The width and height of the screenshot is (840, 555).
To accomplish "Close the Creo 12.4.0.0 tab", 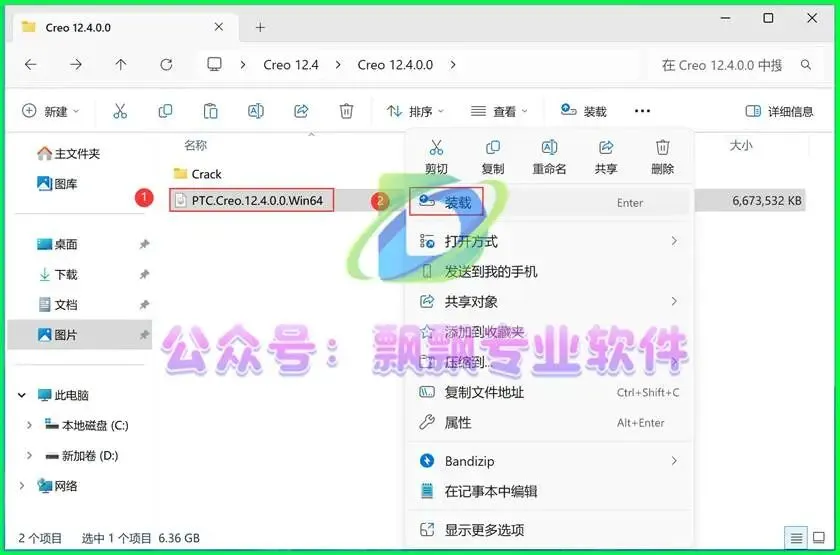I will pos(219,27).
